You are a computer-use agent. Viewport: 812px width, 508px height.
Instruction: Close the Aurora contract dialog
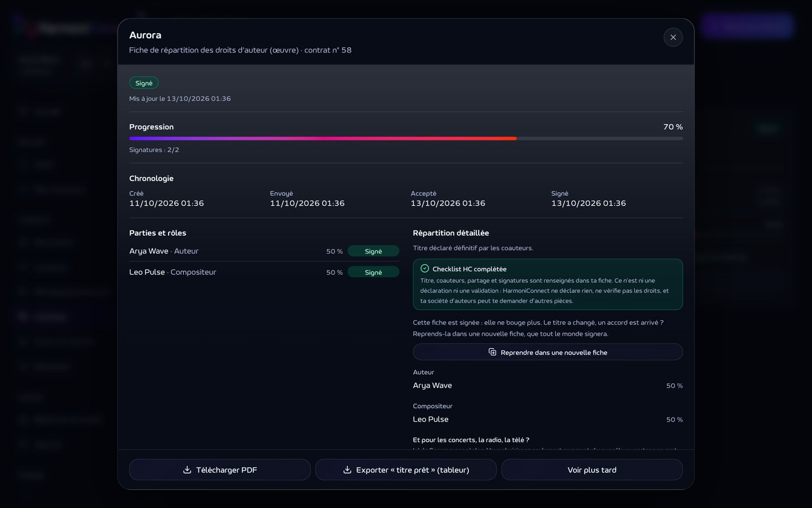click(673, 37)
